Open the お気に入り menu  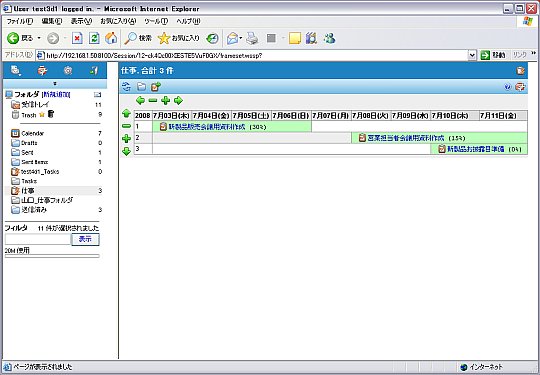(x=118, y=21)
